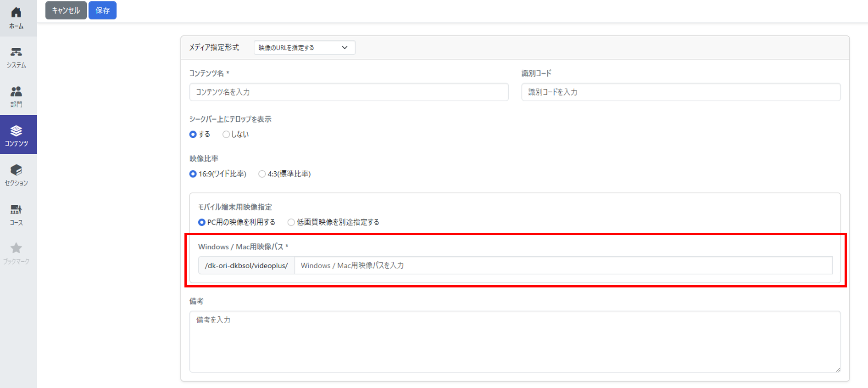Viewport: 868px width, 388px height.
Task: Click the 備考 textarea resize handle
Action: coord(838,369)
